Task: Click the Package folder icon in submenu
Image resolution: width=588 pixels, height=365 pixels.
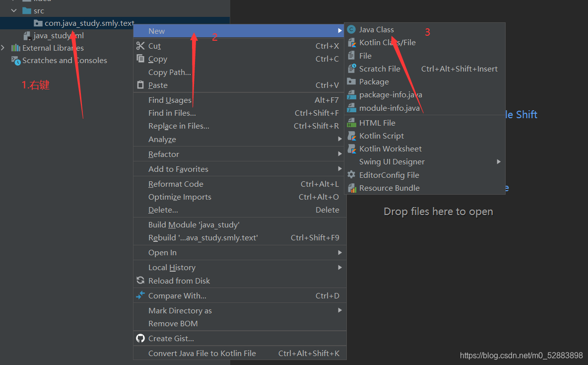Action: (x=351, y=81)
